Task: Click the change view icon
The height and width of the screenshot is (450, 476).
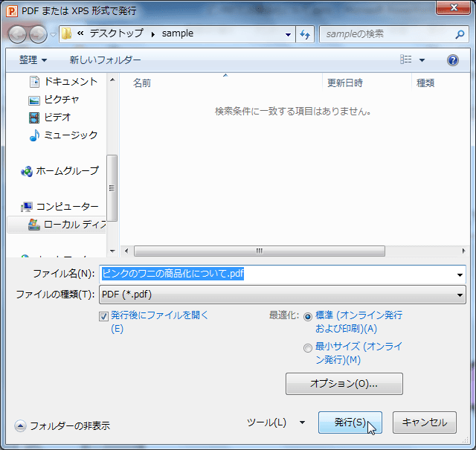Action: click(x=405, y=60)
